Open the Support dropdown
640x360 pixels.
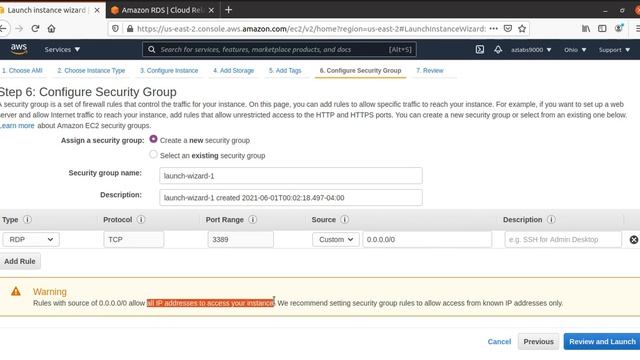[x=614, y=50]
